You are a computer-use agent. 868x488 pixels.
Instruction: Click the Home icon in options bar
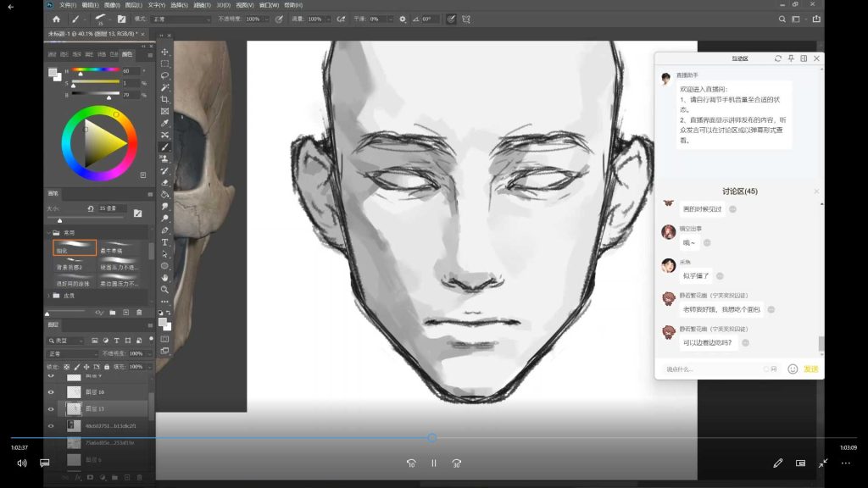click(56, 19)
